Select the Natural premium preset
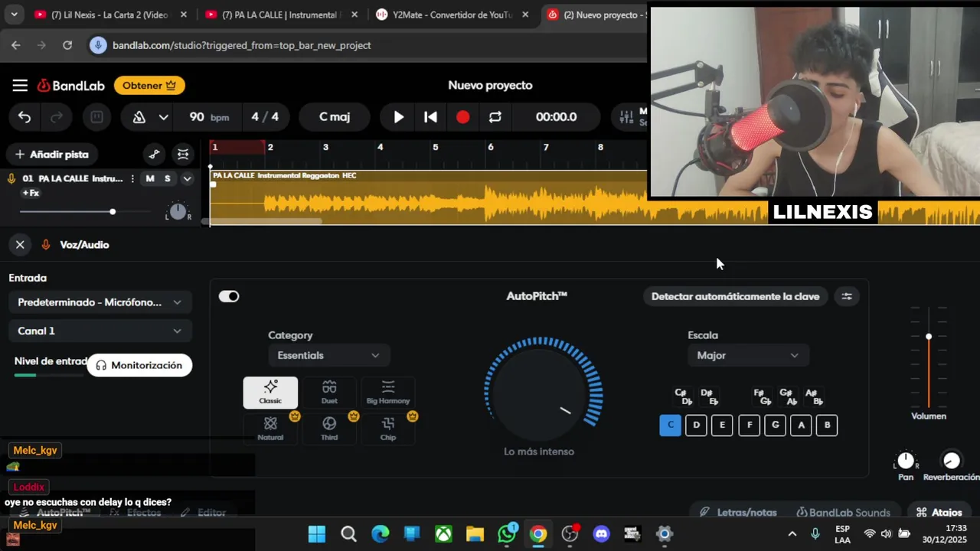 click(x=270, y=429)
